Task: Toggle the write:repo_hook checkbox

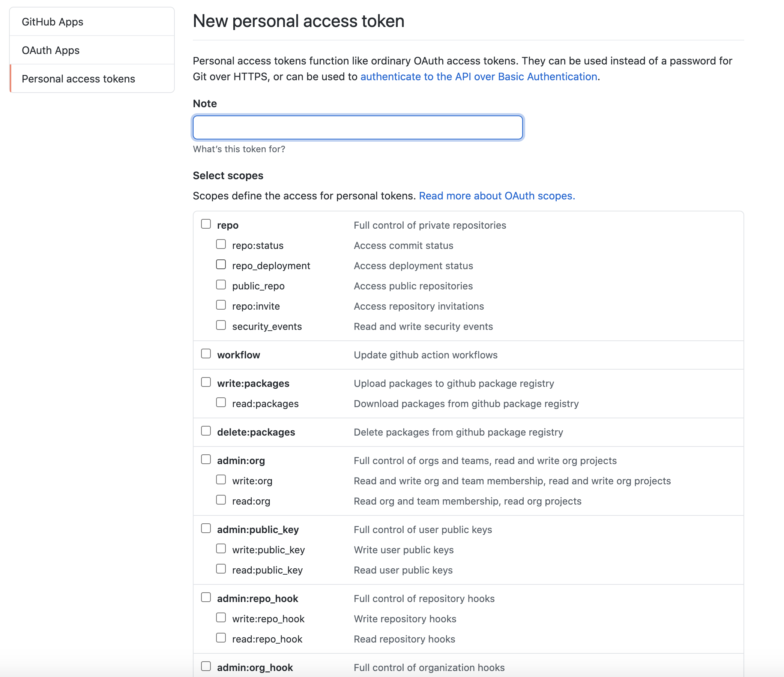Action: [221, 618]
